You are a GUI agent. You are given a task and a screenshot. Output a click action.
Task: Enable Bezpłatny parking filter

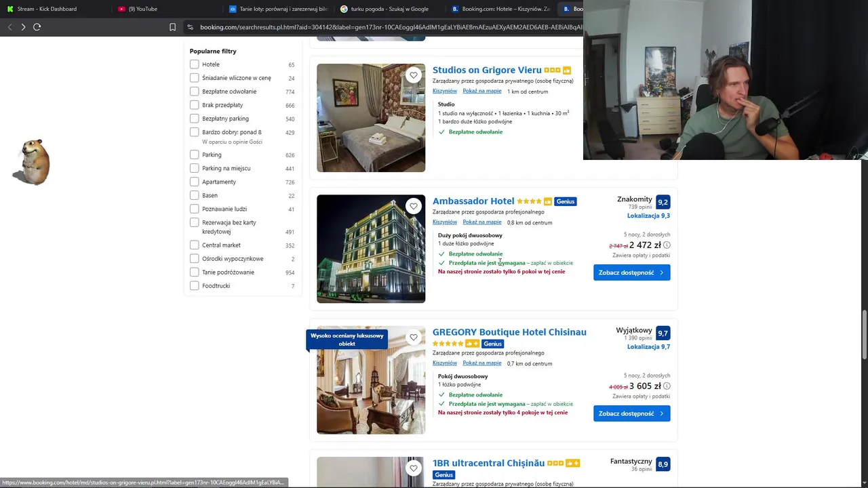click(195, 119)
